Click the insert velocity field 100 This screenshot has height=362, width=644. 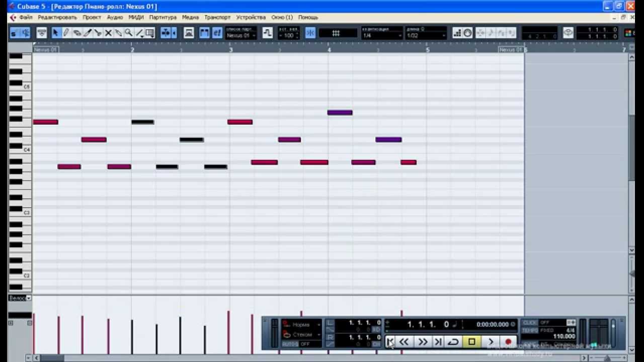coord(289,36)
